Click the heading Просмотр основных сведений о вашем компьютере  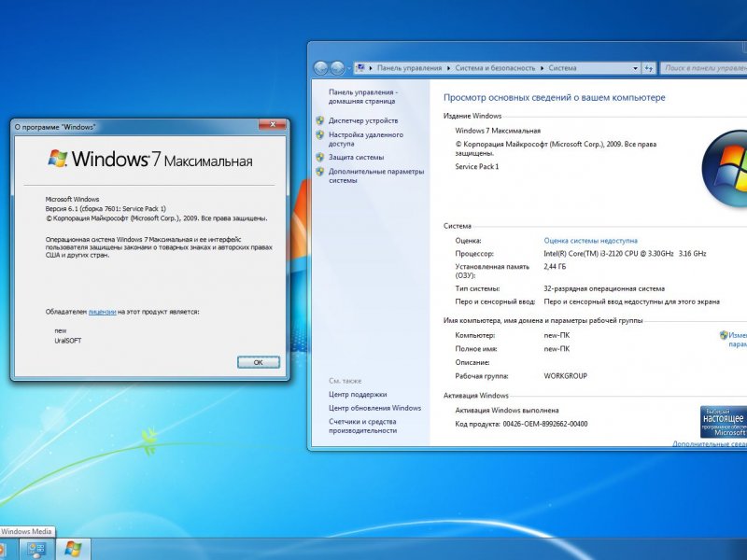coord(554,98)
